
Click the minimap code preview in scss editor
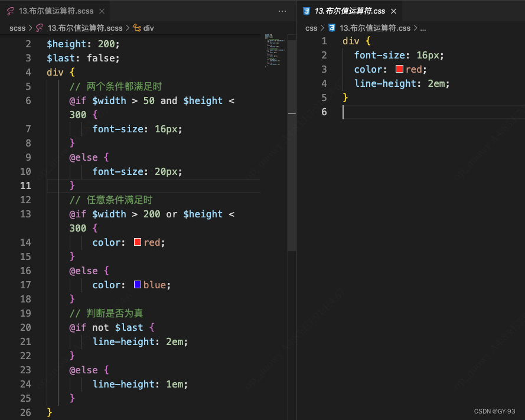click(275, 50)
